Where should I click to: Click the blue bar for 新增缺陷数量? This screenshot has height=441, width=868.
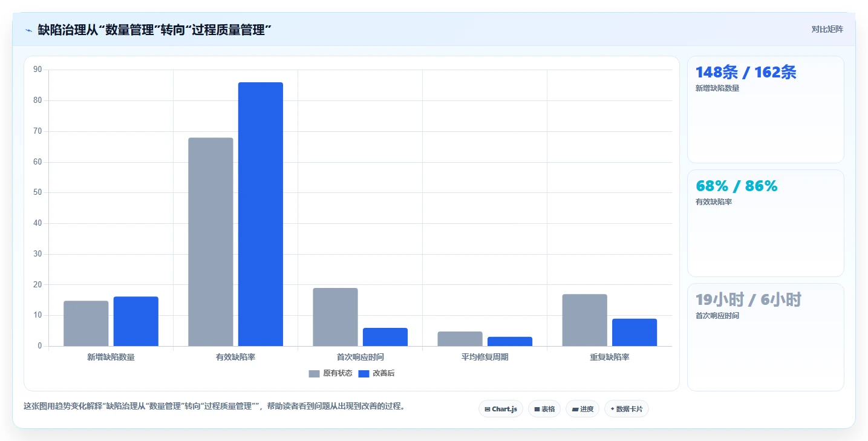135,321
